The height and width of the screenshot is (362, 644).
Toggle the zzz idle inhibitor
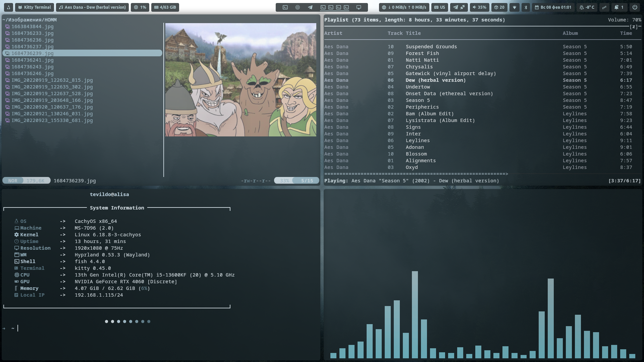coord(604,7)
